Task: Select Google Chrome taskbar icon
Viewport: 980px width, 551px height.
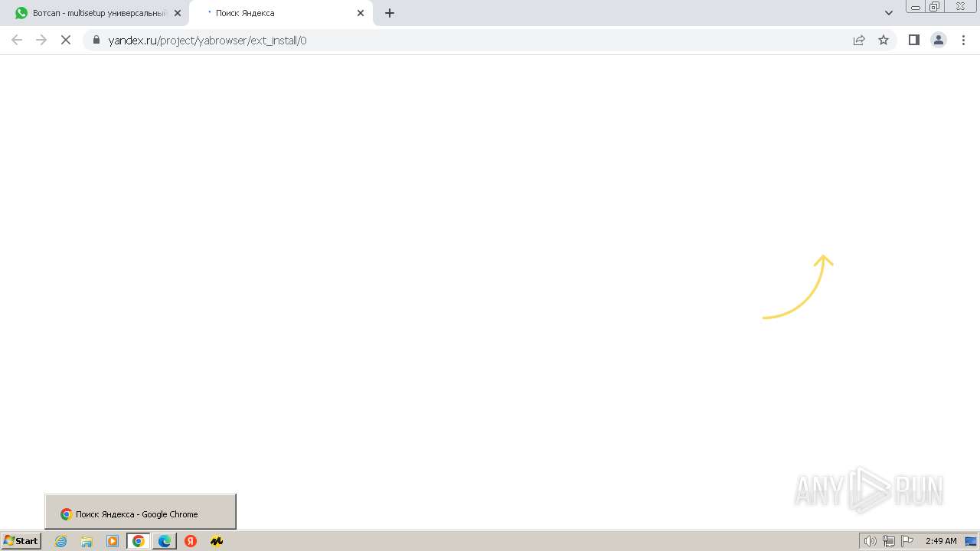Action: click(139, 541)
